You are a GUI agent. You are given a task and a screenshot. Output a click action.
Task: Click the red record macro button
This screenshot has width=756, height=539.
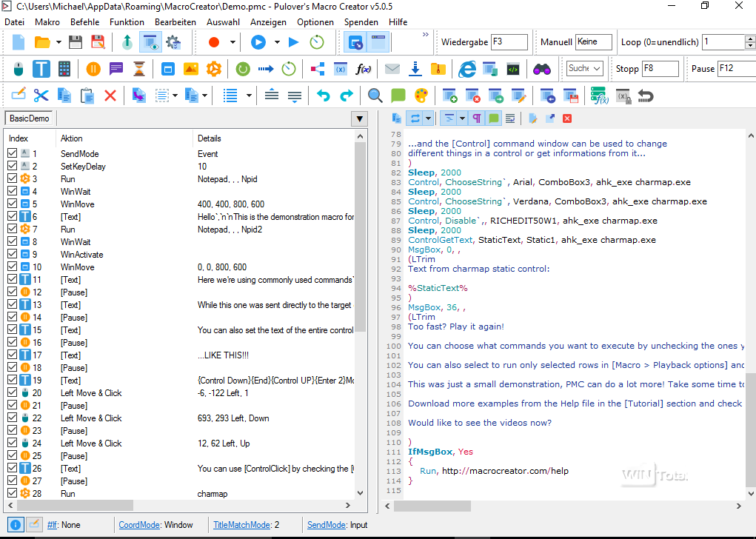click(214, 42)
